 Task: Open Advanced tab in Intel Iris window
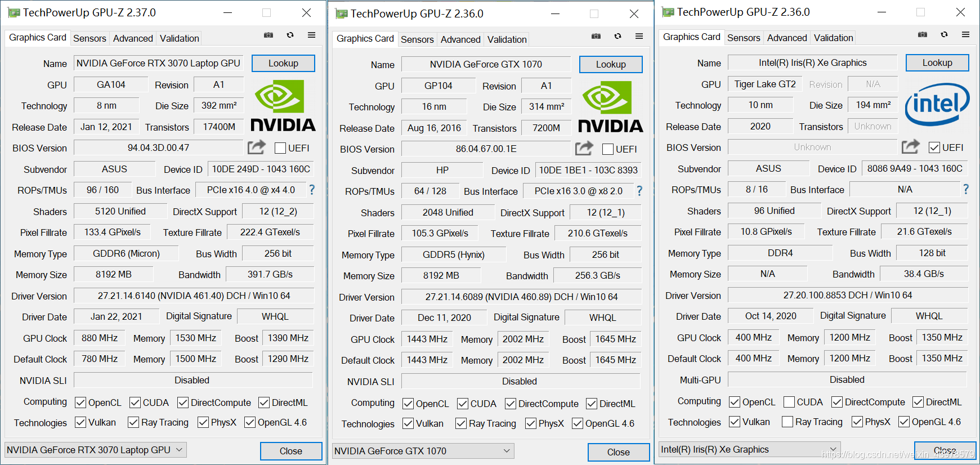[787, 38]
